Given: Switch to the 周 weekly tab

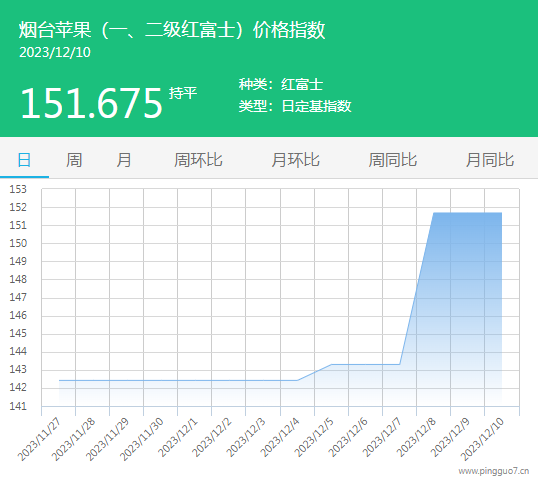Looking at the screenshot, I should click(74, 160).
